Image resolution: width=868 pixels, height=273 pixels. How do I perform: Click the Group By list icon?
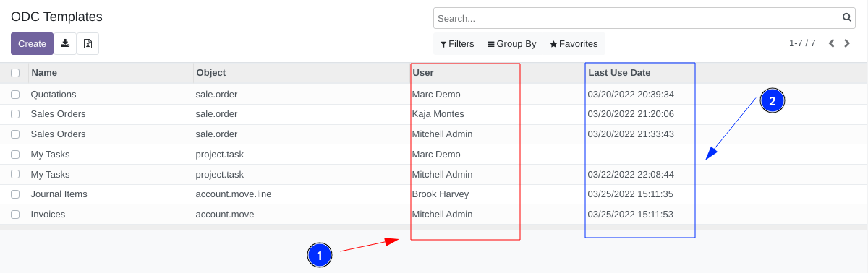[491, 44]
